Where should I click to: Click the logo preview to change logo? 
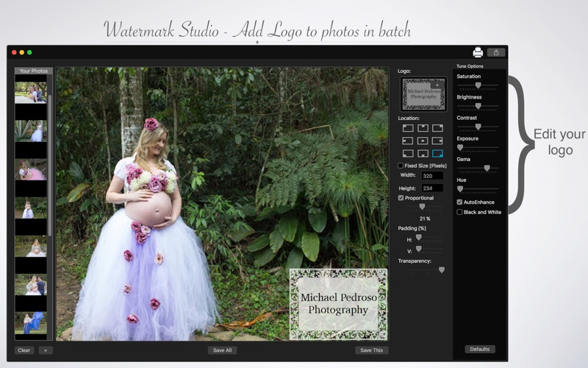(424, 94)
